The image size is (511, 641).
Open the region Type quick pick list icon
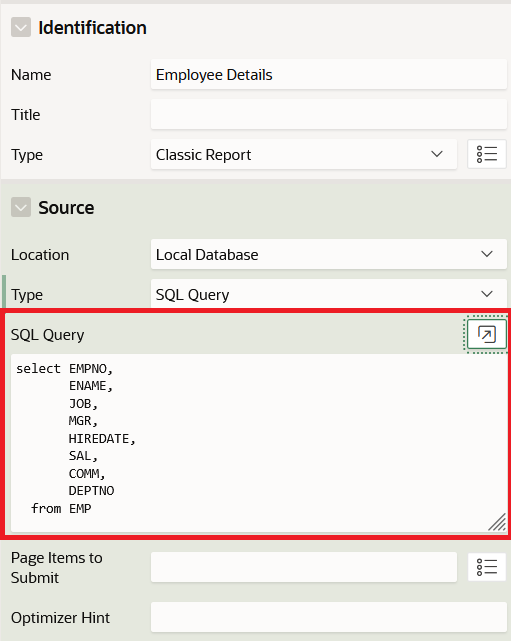tap(487, 155)
